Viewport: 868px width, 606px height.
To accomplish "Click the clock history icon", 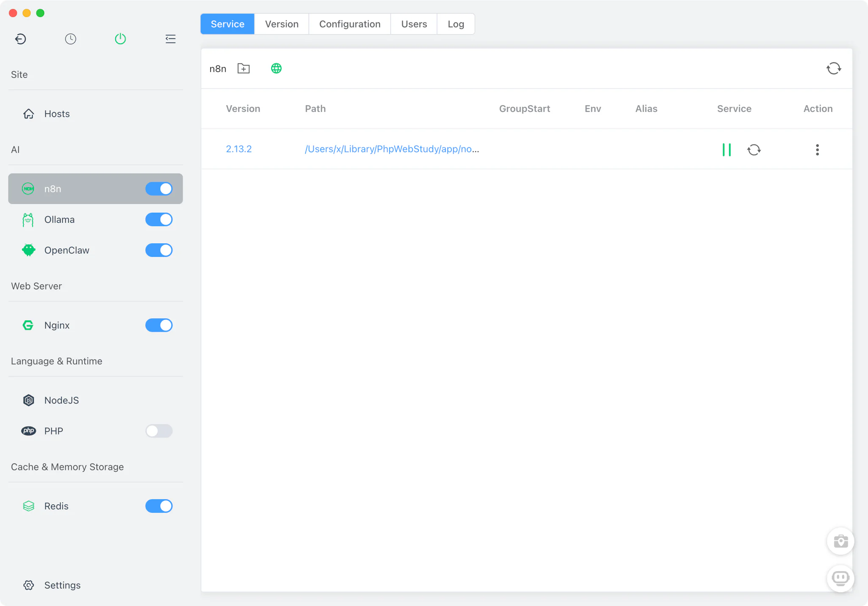I will coord(70,39).
